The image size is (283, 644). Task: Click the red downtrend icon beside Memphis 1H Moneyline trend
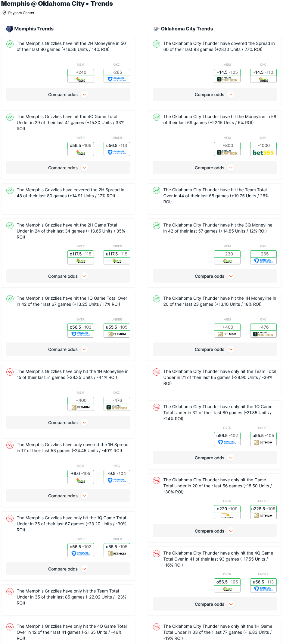(x=10, y=372)
